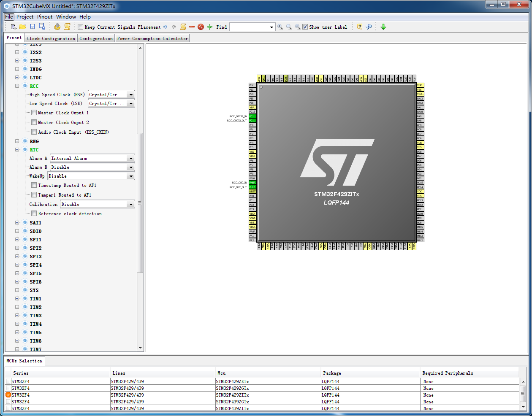Click the pinout scroll icon after Redo
Viewport: 532px width, 416px height.
point(183,27)
